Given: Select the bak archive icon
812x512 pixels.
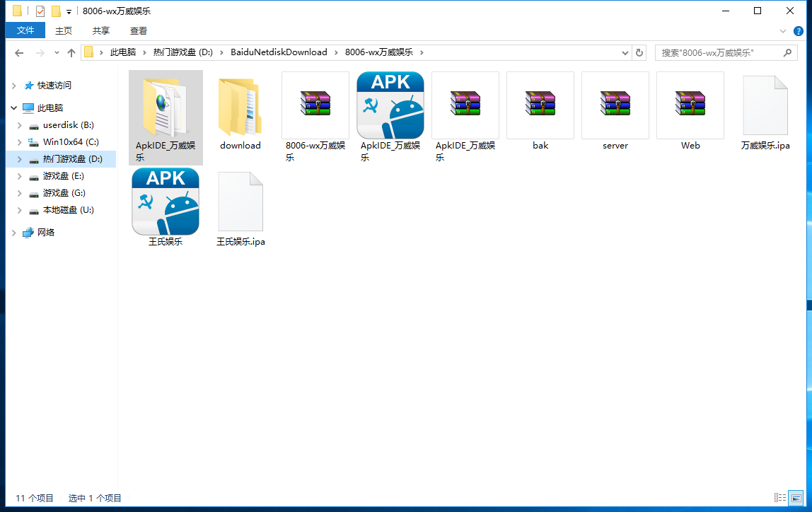Looking at the screenshot, I should coord(540,105).
